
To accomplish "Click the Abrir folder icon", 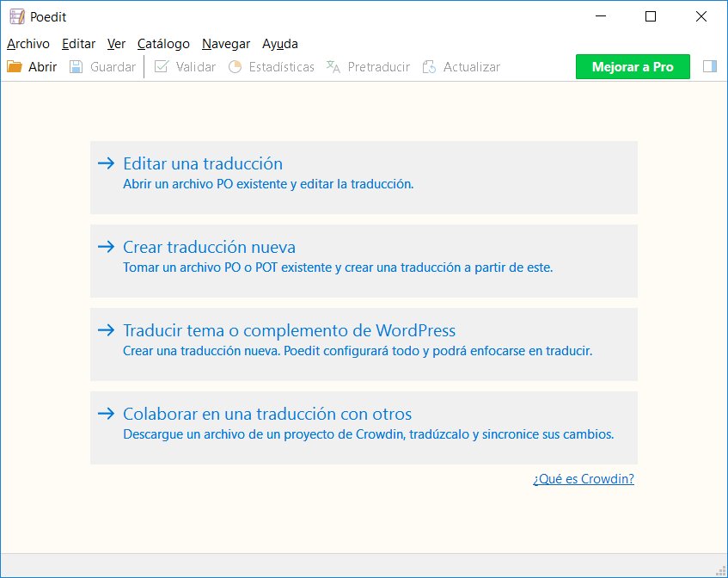I will point(15,67).
